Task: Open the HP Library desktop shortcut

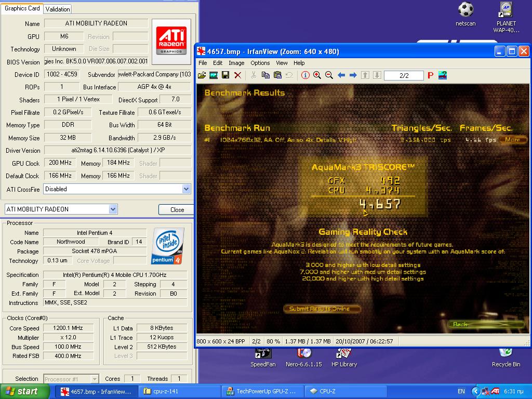Action: pyautogui.click(x=344, y=357)
